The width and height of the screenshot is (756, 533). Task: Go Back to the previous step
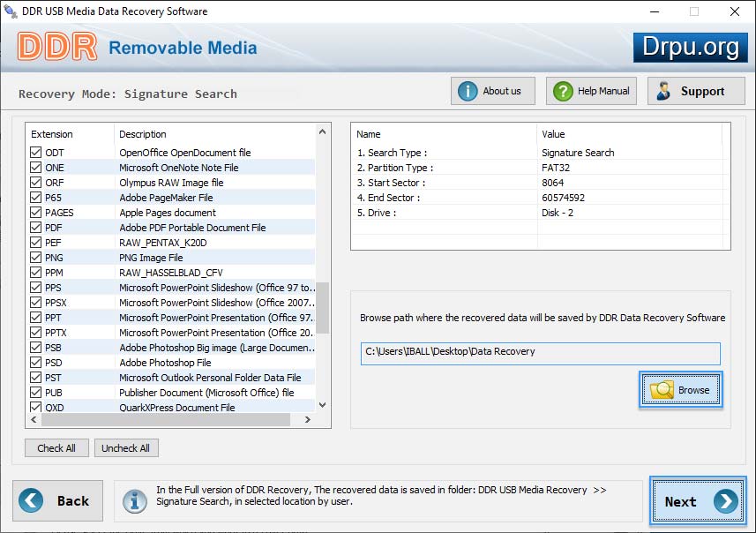(58, 500)
